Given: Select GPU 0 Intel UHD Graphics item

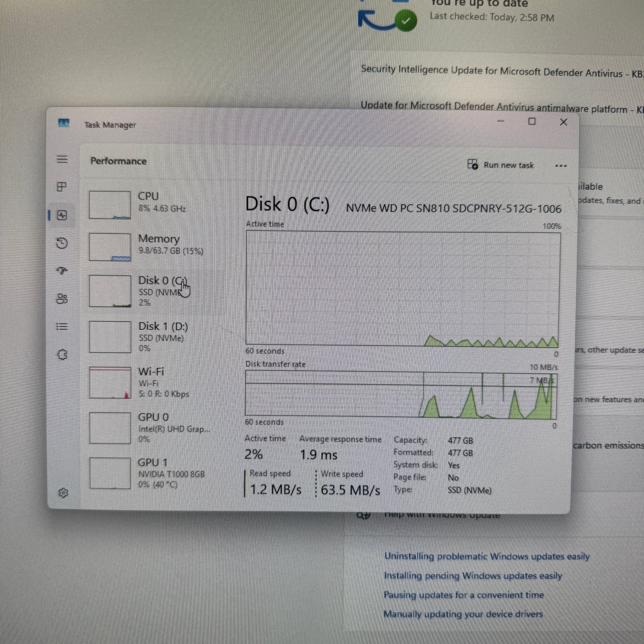Looking at the screenshot, I should tap(152, 428).
